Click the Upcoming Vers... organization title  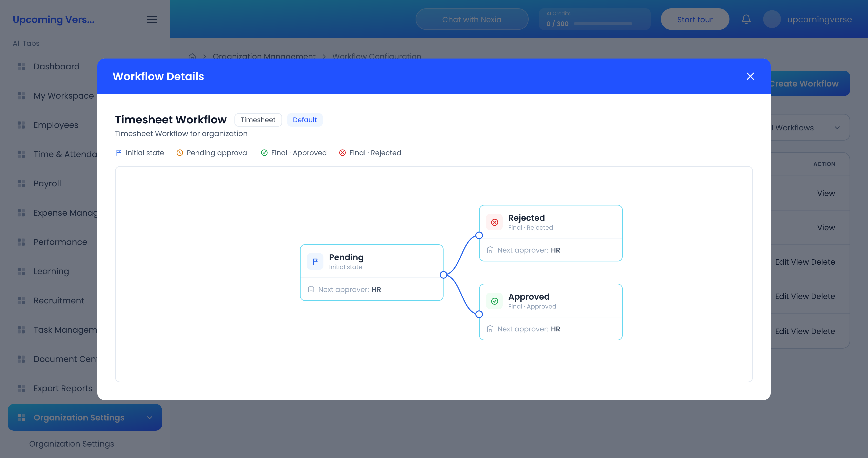[54, 20]
